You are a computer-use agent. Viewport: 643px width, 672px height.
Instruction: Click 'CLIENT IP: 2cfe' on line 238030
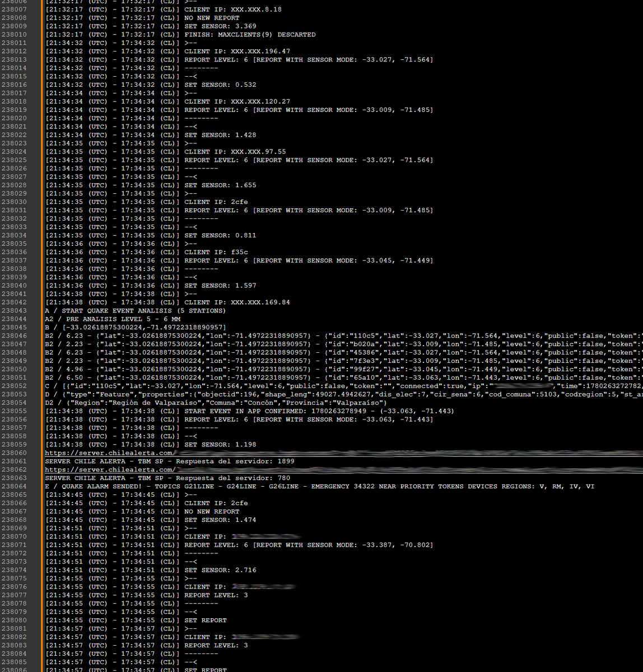[216, 202]
